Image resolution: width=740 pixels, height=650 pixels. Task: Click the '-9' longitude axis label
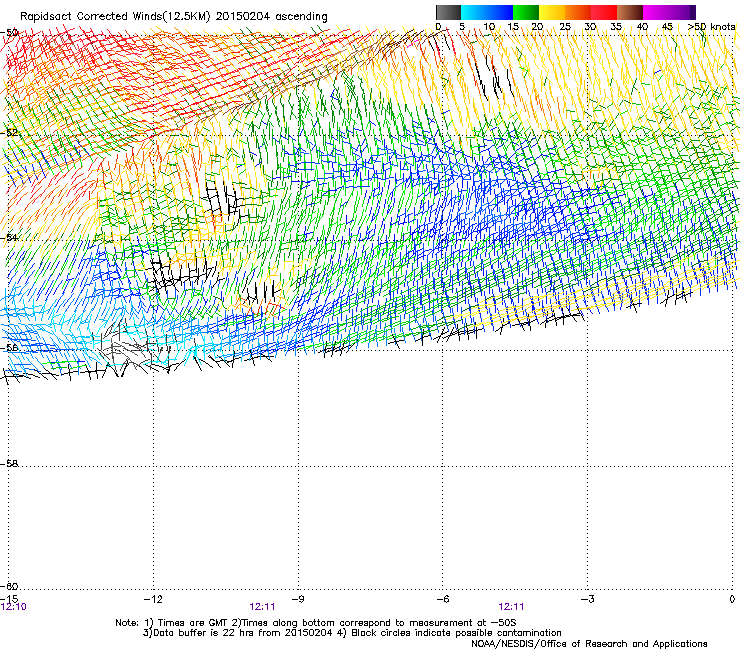(297, 599)
